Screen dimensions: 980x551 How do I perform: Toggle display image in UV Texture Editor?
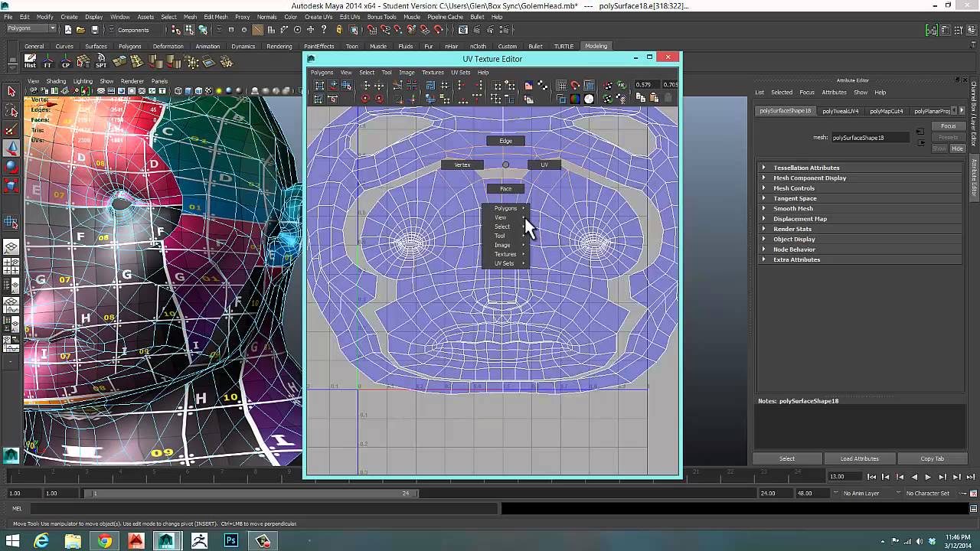click(528, 86)
